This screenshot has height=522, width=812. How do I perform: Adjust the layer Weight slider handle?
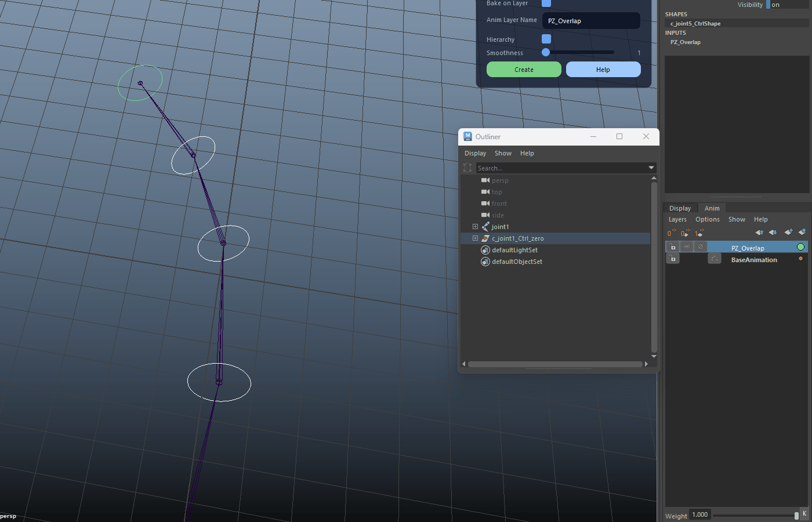(796, 516)
